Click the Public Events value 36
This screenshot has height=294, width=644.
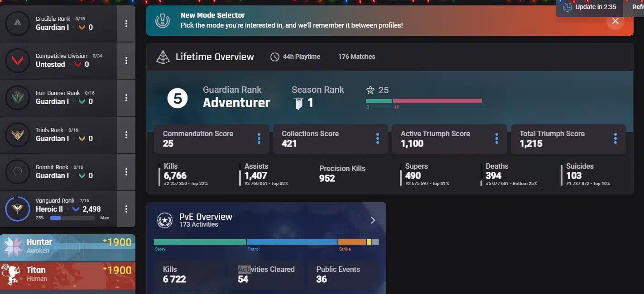322,279
